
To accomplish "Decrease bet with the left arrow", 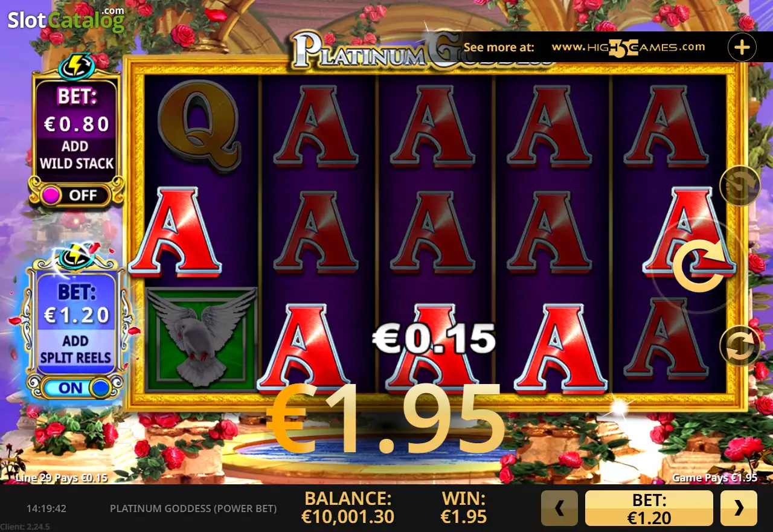I will (559, 508).
